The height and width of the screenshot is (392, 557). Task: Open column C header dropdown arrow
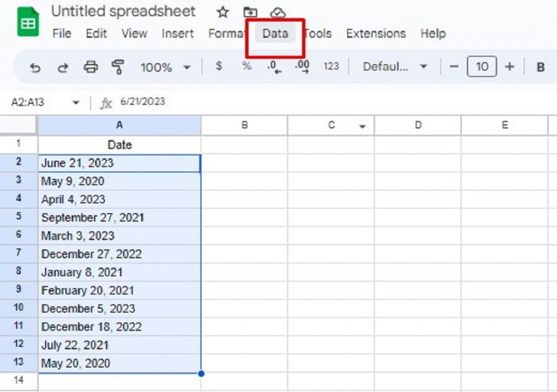tap(362, 126)
